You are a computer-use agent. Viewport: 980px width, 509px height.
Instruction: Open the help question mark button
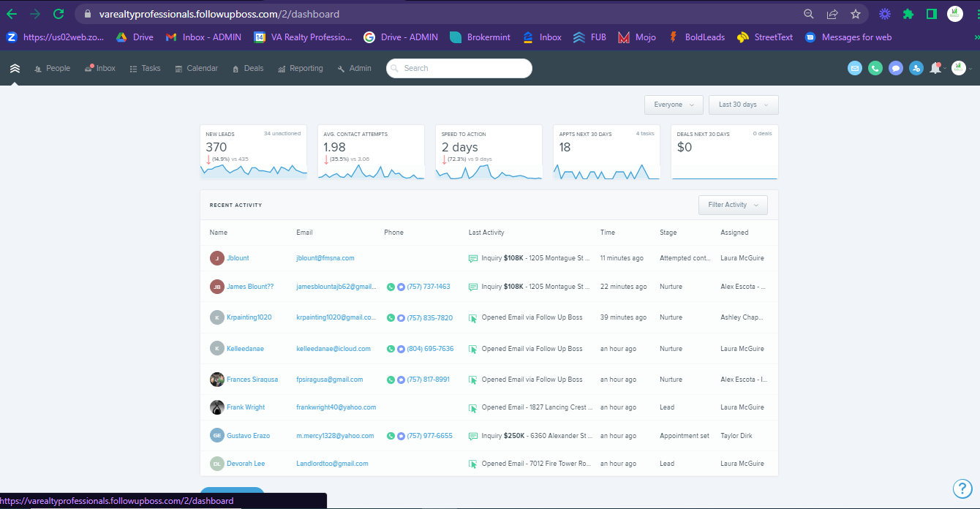coord(962,489)
